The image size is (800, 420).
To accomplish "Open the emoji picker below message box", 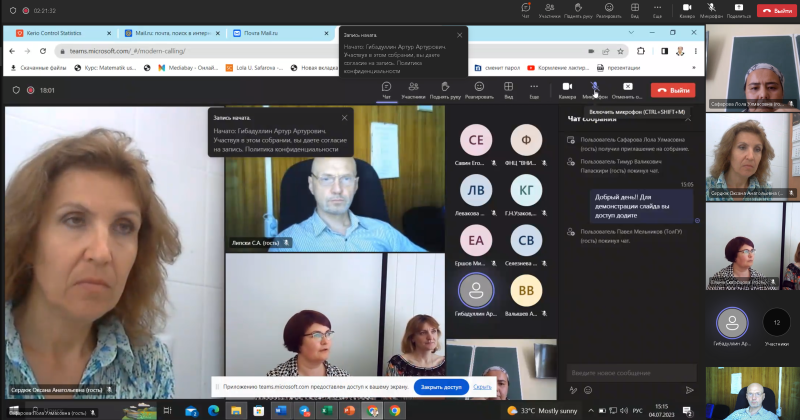I will click(588, 390).
